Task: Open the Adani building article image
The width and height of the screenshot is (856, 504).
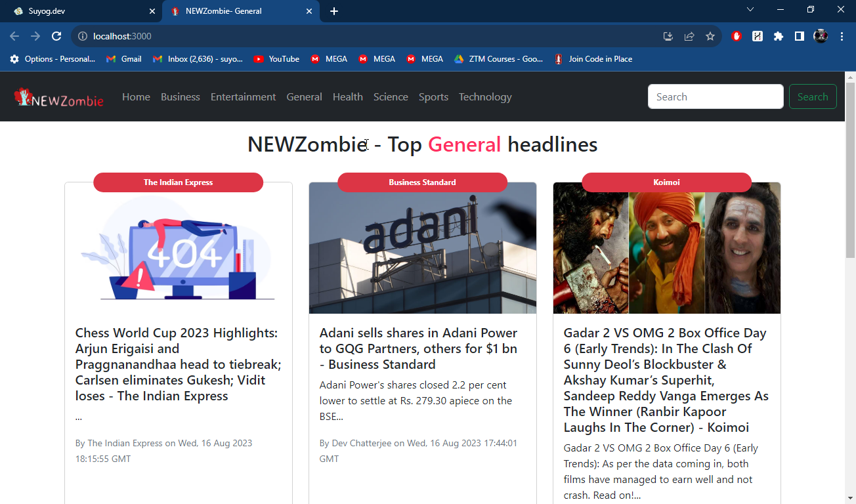Action: [x=423, y=248]
